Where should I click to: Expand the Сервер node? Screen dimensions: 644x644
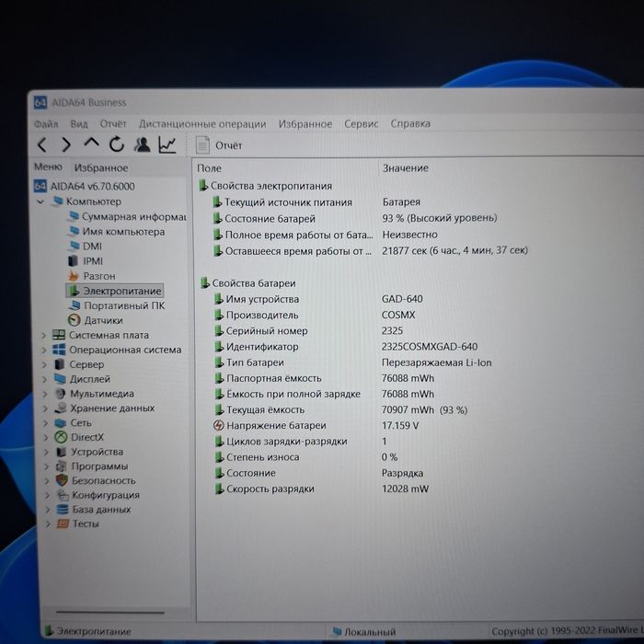(44, 364)
